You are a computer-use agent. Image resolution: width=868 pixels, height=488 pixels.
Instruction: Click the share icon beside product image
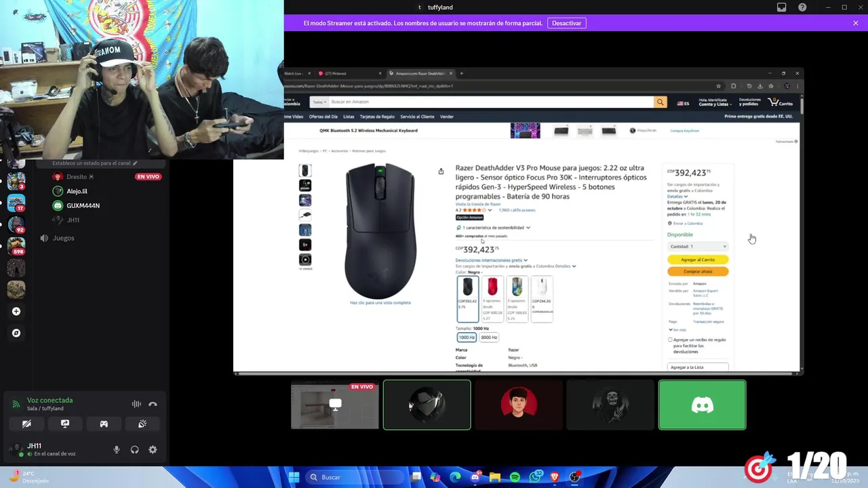[x=441, y=171]
